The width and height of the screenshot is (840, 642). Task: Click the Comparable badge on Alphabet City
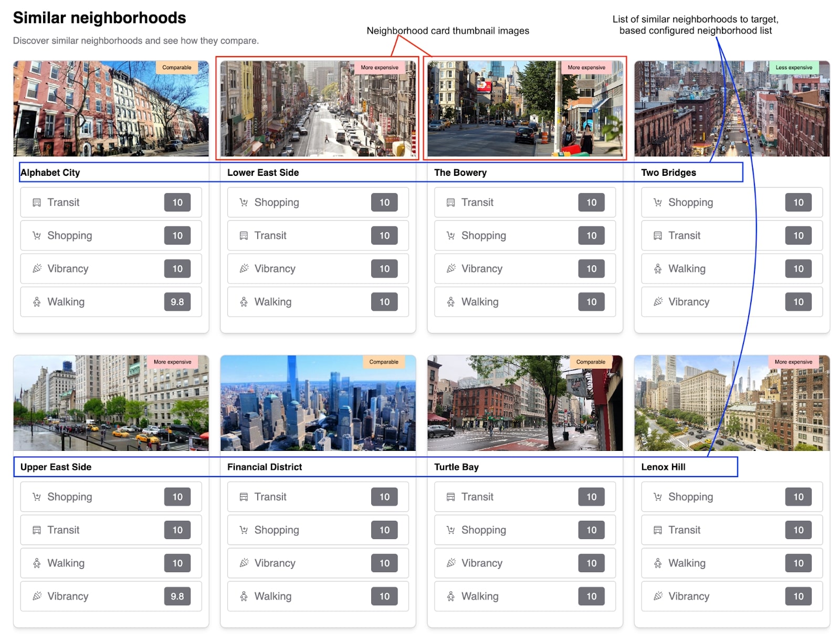click(177, 68)
